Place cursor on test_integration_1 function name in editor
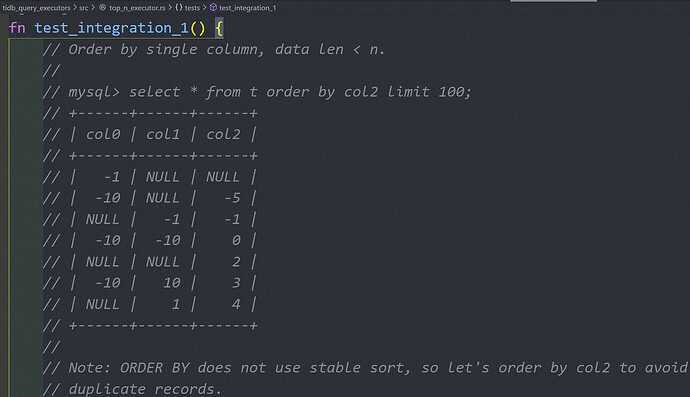 pos(111,28)
